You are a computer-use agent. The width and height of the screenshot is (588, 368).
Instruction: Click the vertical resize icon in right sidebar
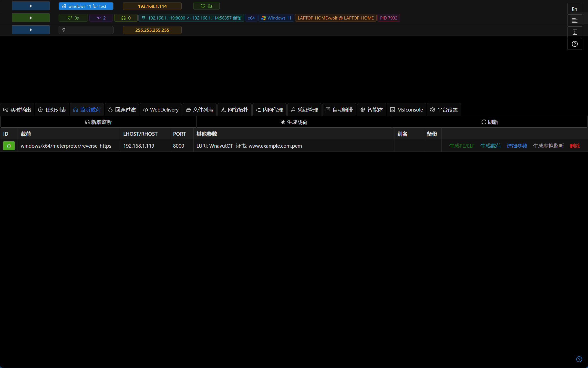click(x=575, y=32)
